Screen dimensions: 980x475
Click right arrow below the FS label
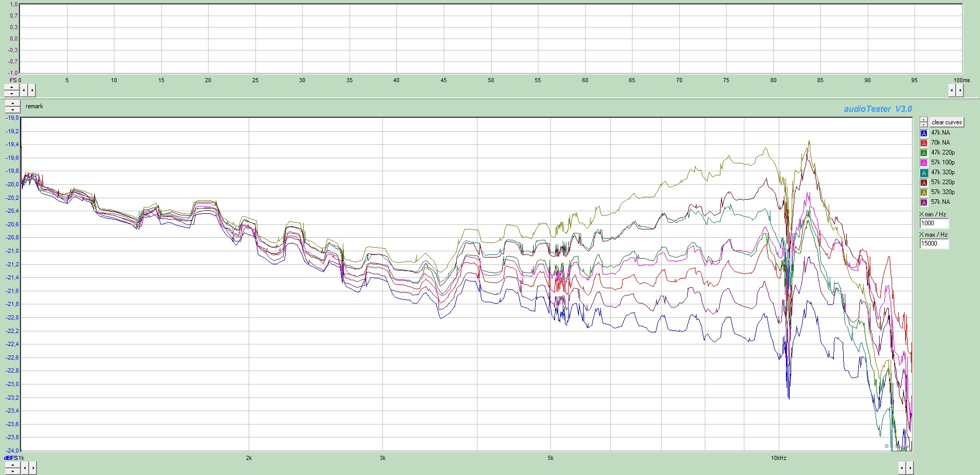(x=32, y=91)
